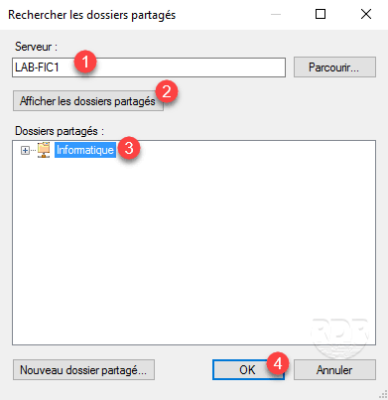Close the Rechercher les dossiers partagés window
This screenshot has width=388, height=400.
(x=366, y=14)
